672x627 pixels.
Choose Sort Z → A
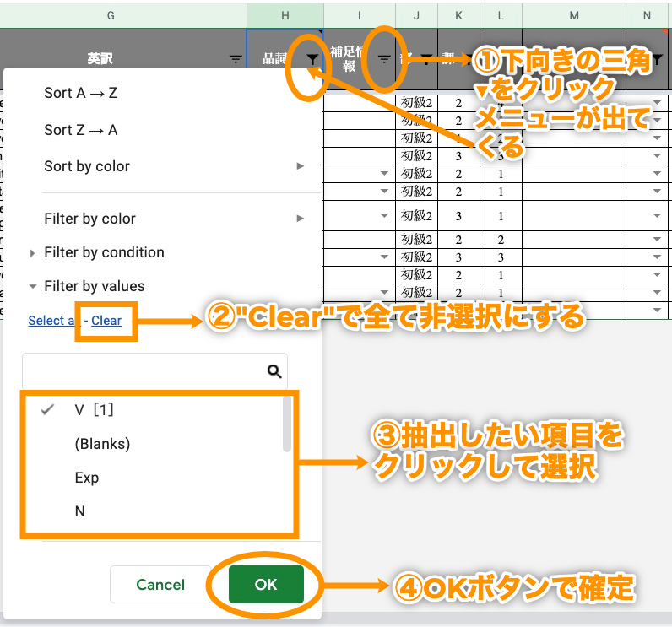pyautogui.click(x=80, y=130)
